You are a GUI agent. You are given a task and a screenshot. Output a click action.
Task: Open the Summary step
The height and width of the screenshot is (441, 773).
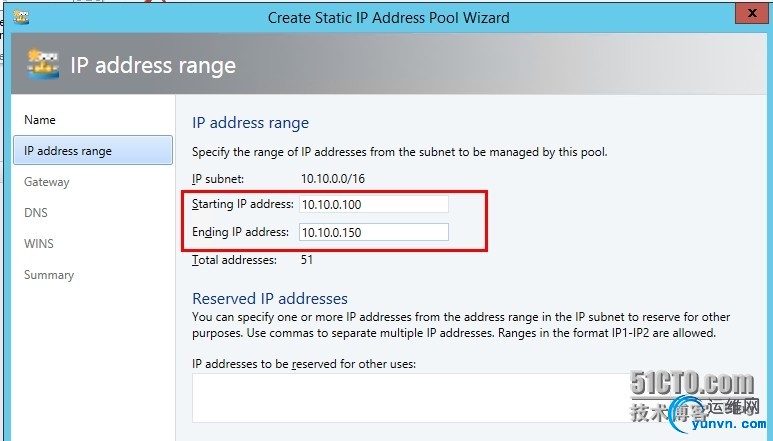coord(49,275)
